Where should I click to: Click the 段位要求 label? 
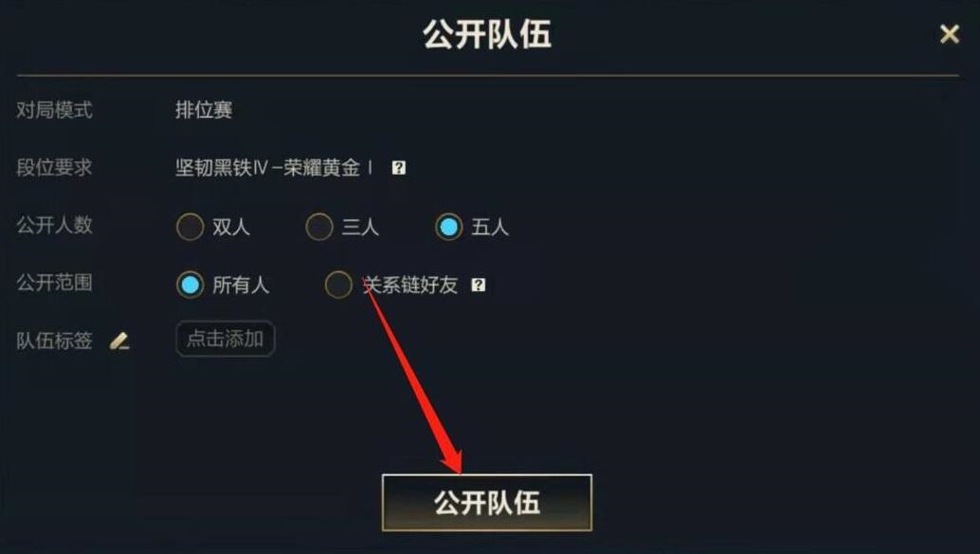54,168
